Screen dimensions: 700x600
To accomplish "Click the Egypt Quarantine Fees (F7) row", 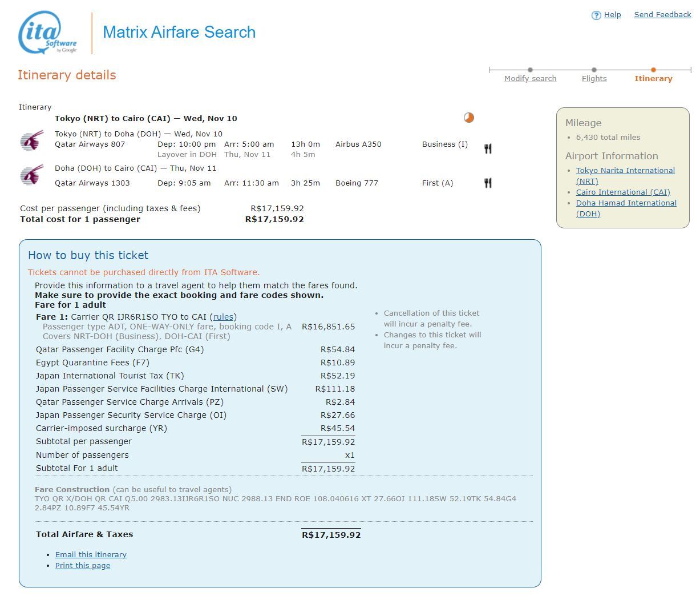I will click(195, 363).
